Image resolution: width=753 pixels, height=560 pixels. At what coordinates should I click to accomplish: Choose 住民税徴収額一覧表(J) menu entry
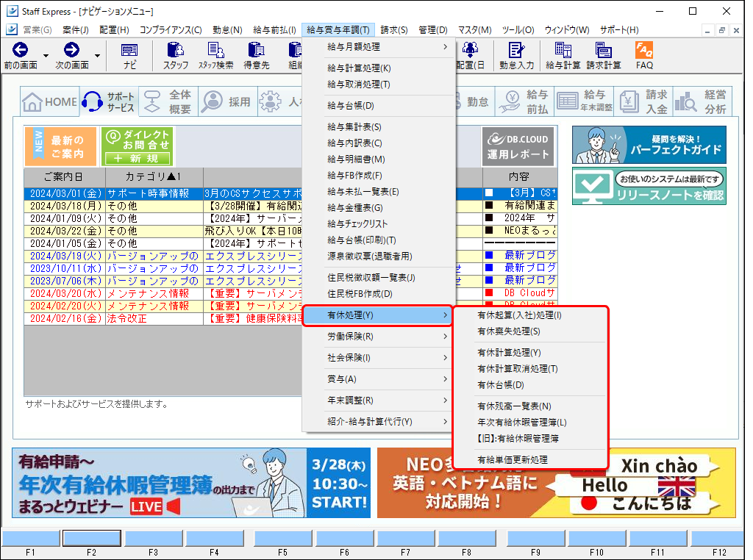379,277
